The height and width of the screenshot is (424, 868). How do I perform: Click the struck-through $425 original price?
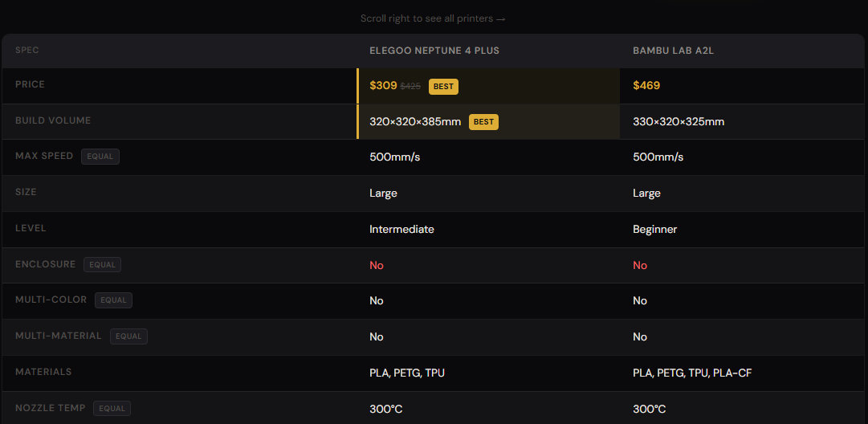click(410, 87)
